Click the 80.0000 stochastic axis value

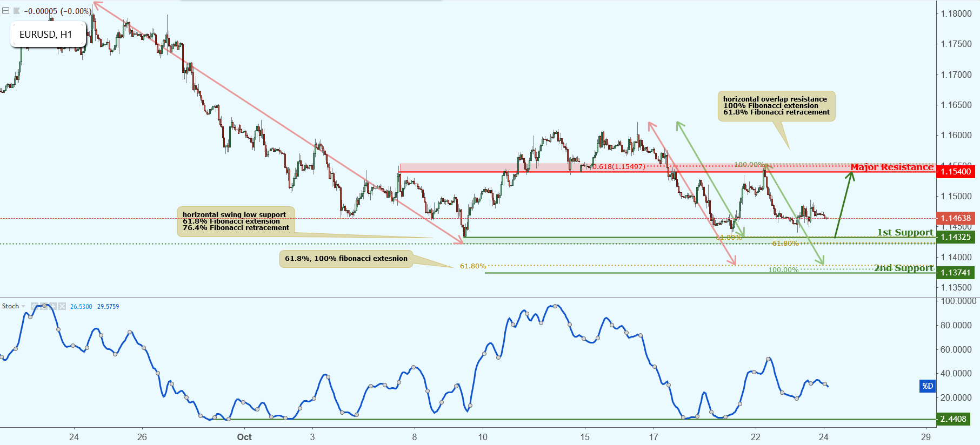click(956, 325)
